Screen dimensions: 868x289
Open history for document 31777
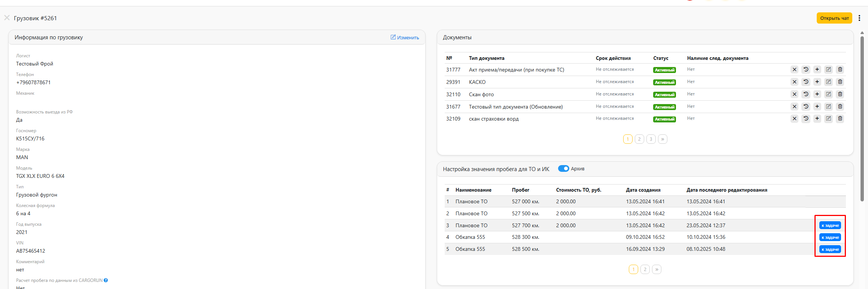(x=806, y=69)
